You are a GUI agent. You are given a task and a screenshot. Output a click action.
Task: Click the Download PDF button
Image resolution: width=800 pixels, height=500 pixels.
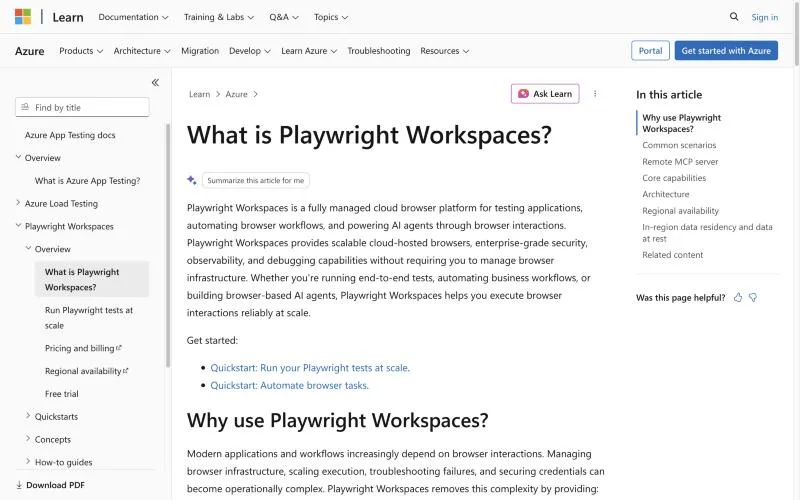click(x=50, y=485)
